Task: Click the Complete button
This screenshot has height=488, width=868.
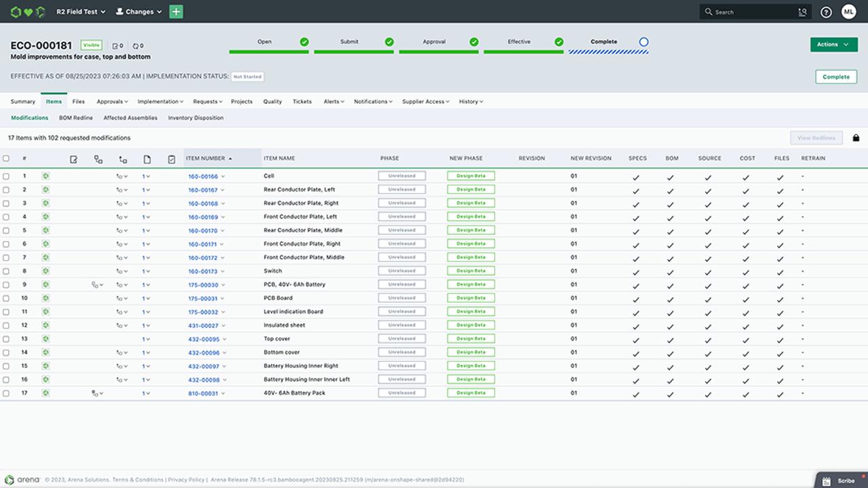Action: [x=835, y=77]
